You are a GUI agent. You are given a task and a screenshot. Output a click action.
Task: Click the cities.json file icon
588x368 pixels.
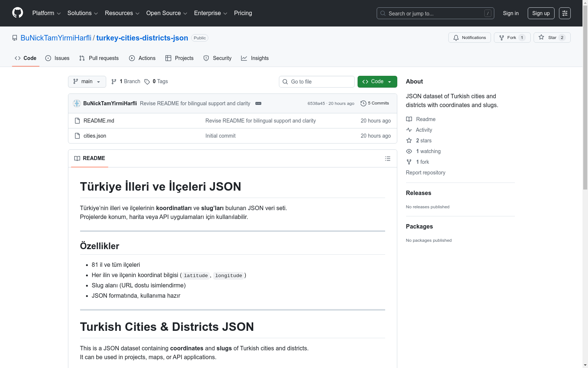(77, 136)
